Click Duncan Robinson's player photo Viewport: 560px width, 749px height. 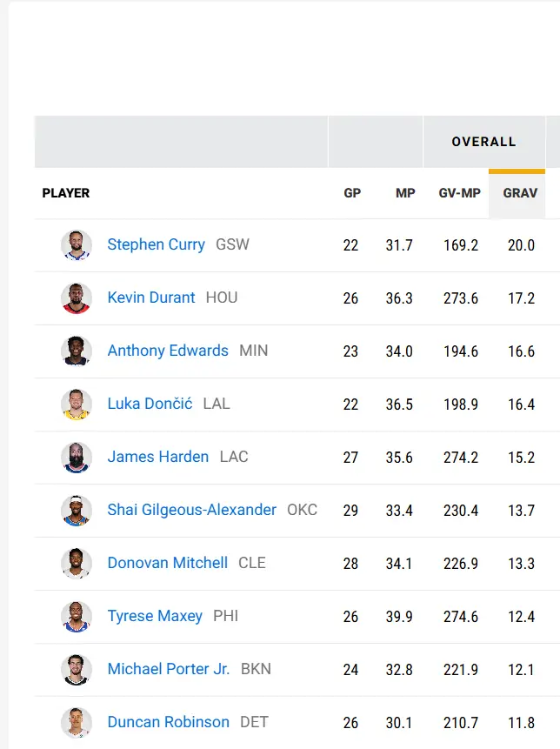[x=77, y=723]
